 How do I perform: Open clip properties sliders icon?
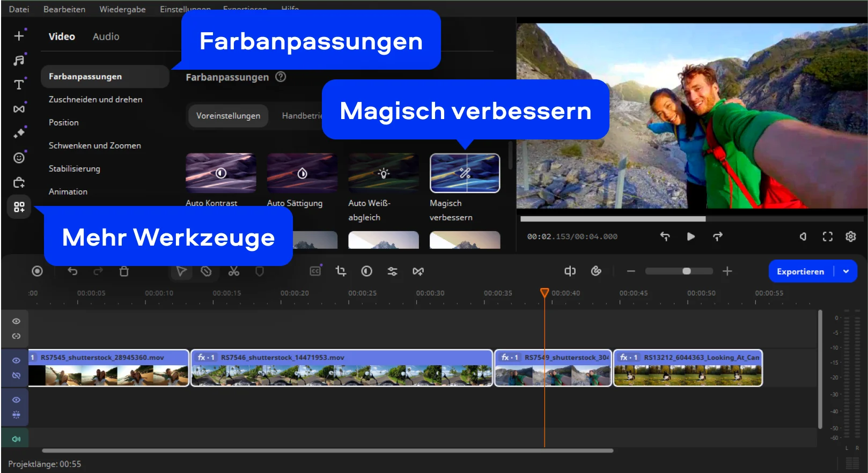[392, 271]
